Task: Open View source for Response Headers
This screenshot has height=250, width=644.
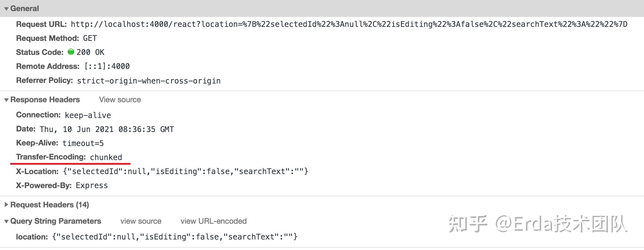Action: point(120,100)
